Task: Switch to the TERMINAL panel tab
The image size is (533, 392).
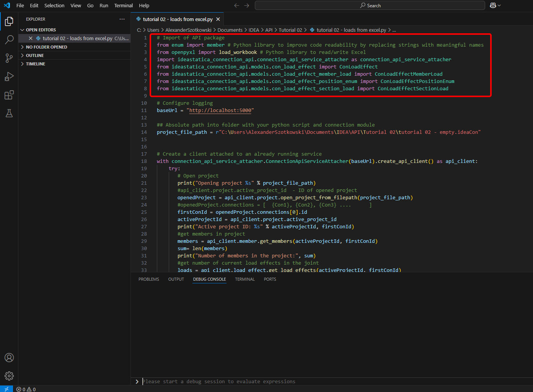Action: (244, 279)
